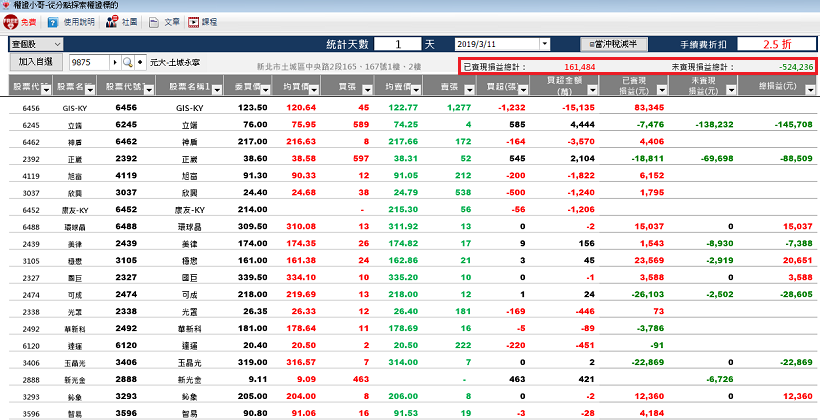The height and width of the screenshot is (420, 820).
Task: Open the 社團 community icon
Action: pos(111,22)
